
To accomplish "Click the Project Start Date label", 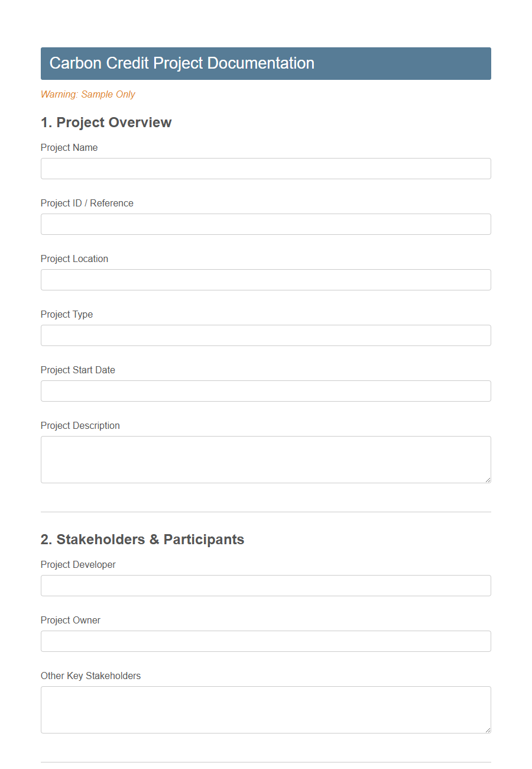I will 77,370.
